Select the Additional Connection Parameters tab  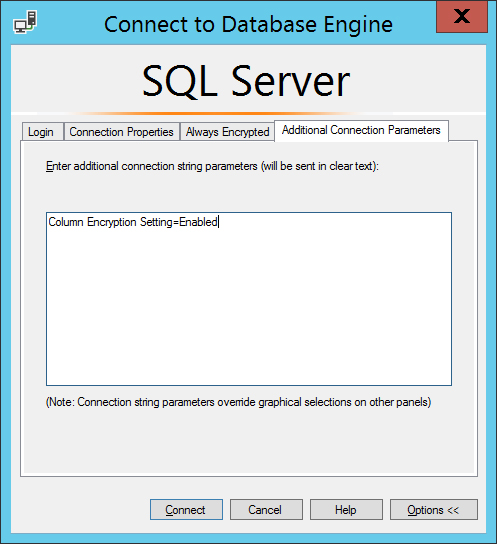tap(361, 130)
